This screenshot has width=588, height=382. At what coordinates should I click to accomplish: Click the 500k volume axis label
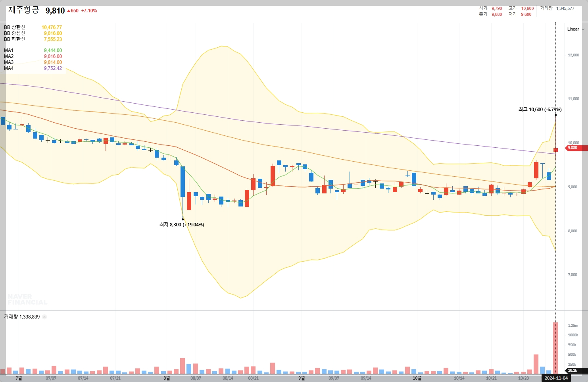tap(572, 355)
